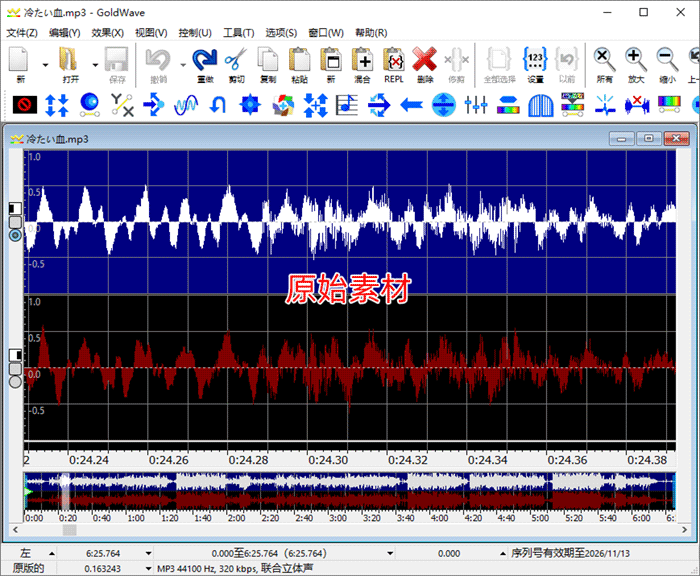Open the 视图(V) View menu

[x=151, y=33]
